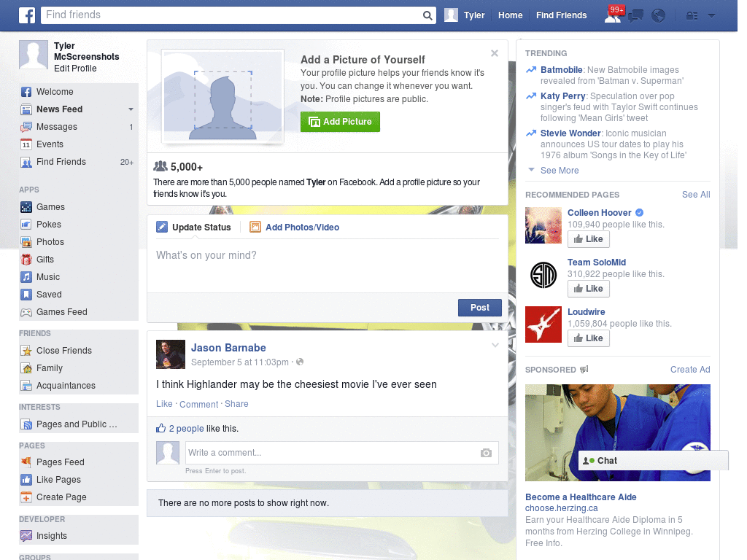Click Edit Profile link
Viewport: 747px width, 560px height.
coord(75,69)
